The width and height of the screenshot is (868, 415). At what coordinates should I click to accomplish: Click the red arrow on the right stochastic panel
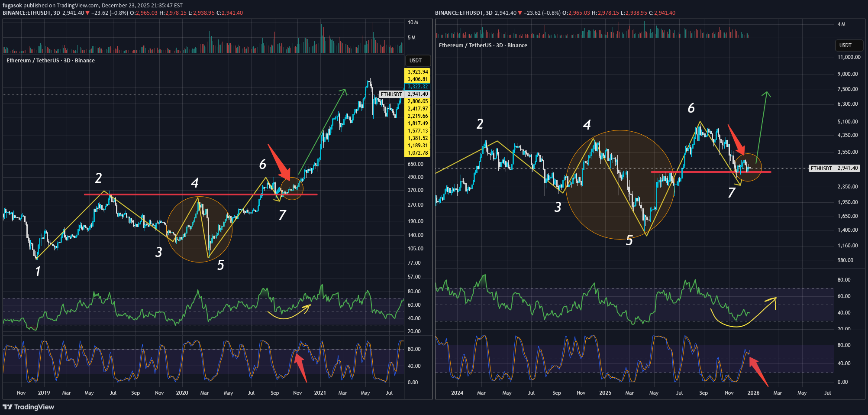pyautogui.click(x=758, y=371)
